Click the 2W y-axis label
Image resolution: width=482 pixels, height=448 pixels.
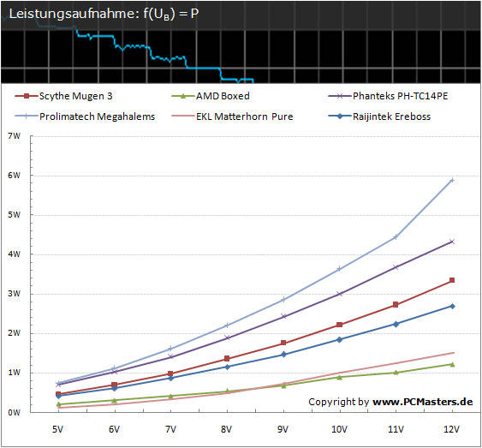pos(14,333)
